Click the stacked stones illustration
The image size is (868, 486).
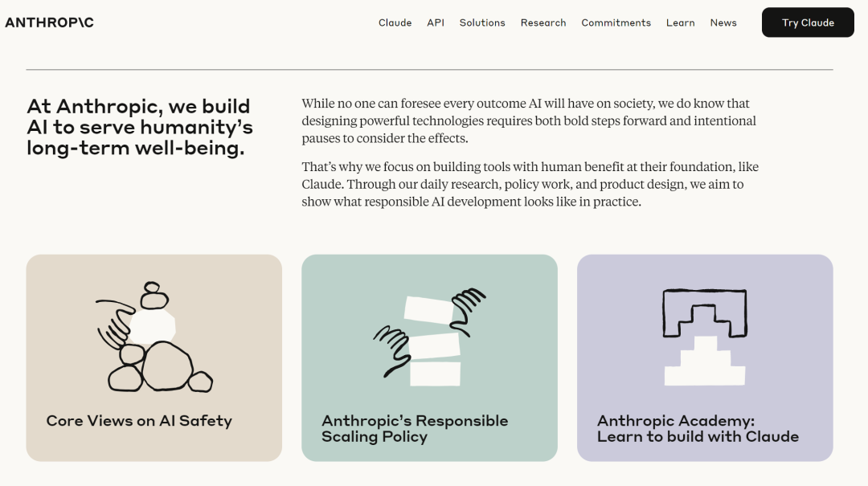pyautogui.click(x=154, y=337)
